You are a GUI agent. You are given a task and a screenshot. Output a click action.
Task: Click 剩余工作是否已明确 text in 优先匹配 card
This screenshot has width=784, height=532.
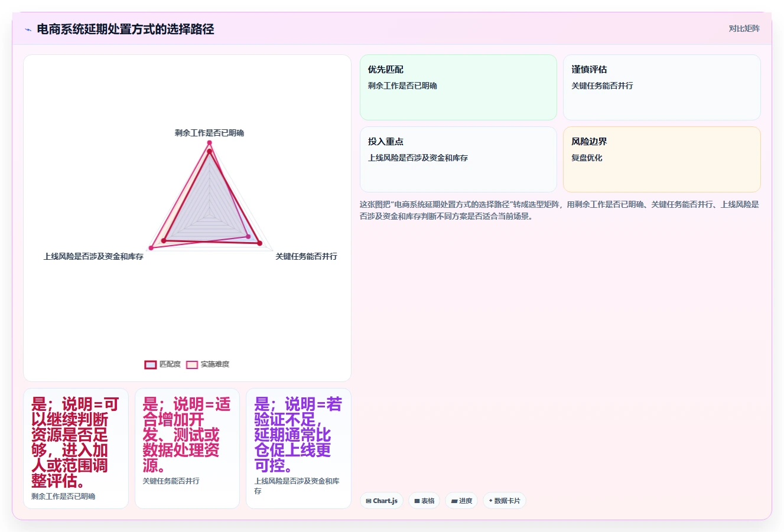point(402,86)
